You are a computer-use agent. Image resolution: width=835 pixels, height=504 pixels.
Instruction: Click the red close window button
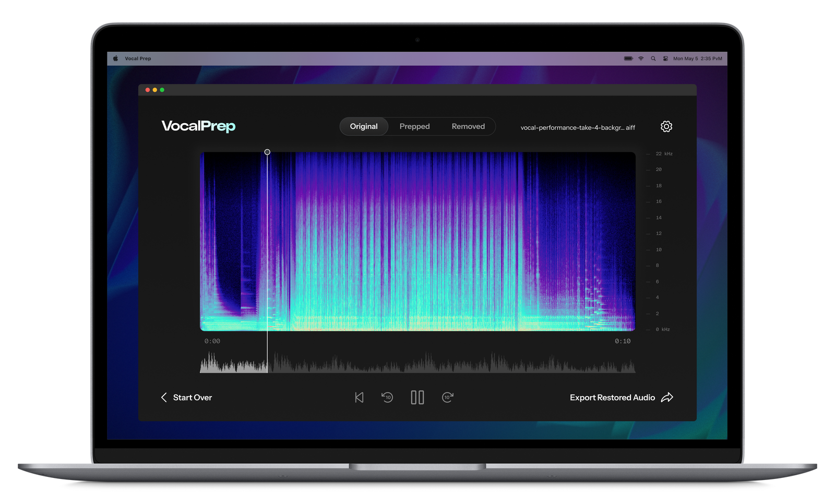coord(148,90)
